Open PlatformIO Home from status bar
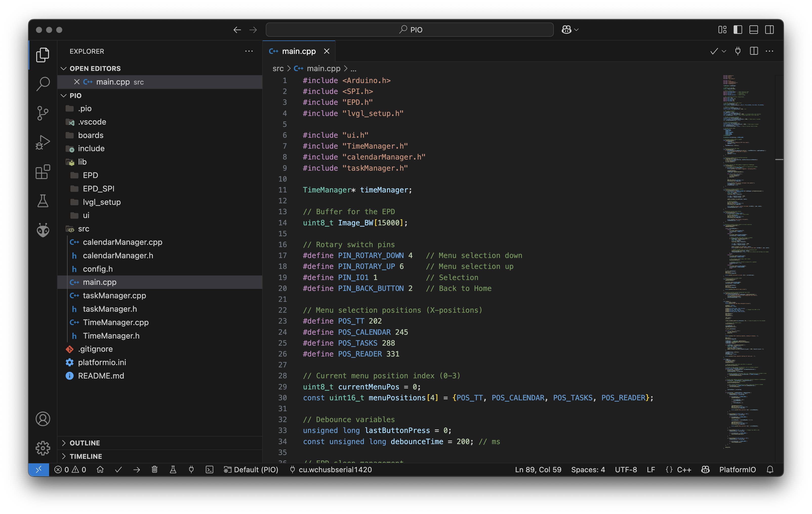812x514 pixels. pyautogui.click(x=100, y=469)
